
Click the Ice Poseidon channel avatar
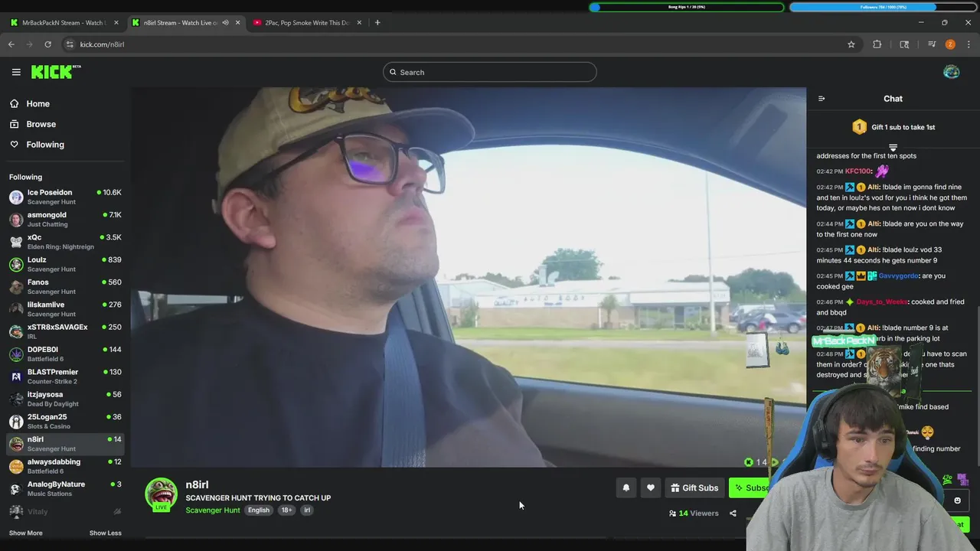tap(16, 197)
